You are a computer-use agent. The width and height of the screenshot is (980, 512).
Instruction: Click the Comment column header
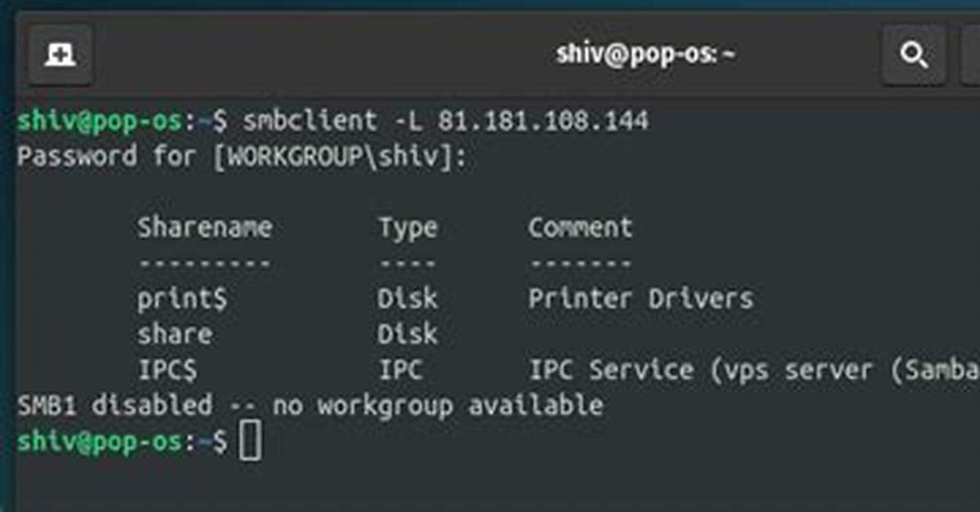tap(580, 227)
